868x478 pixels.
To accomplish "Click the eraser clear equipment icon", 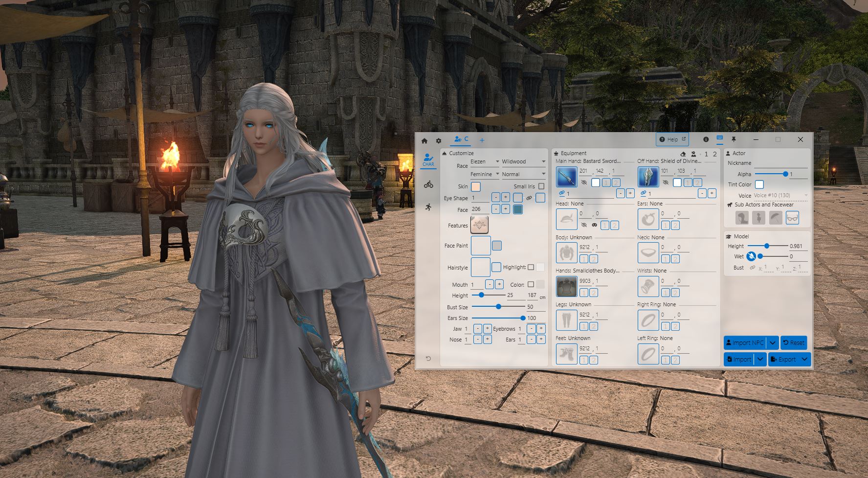I will (684, 154).
